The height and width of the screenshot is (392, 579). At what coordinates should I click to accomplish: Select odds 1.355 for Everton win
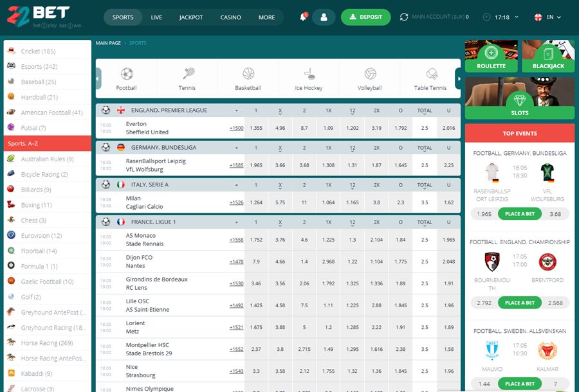(256, 128)
